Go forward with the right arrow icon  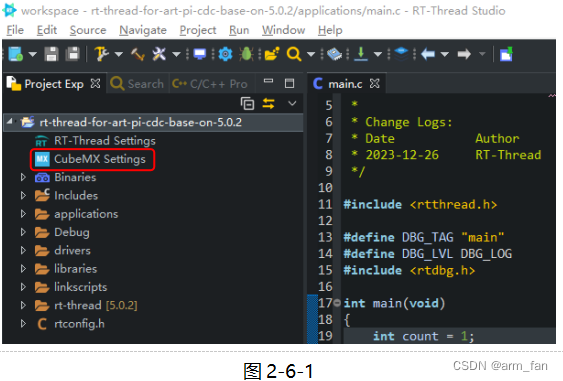pyautogui.click(x=464, y=54)
